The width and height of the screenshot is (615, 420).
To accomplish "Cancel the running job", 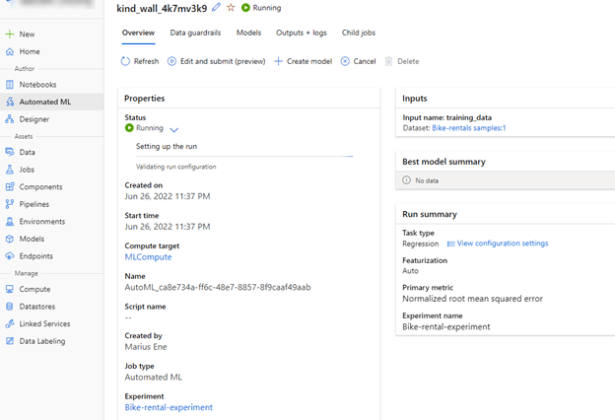I will point(358,61).
